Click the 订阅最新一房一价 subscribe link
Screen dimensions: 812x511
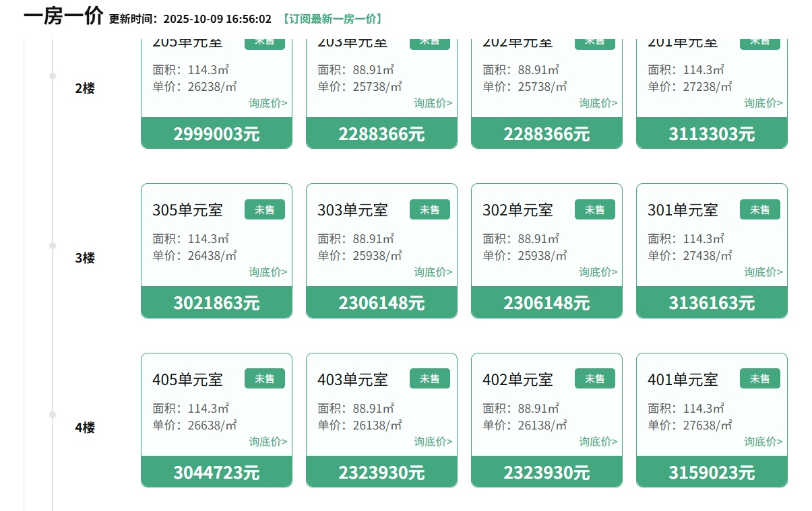click(x=332, y=19)
